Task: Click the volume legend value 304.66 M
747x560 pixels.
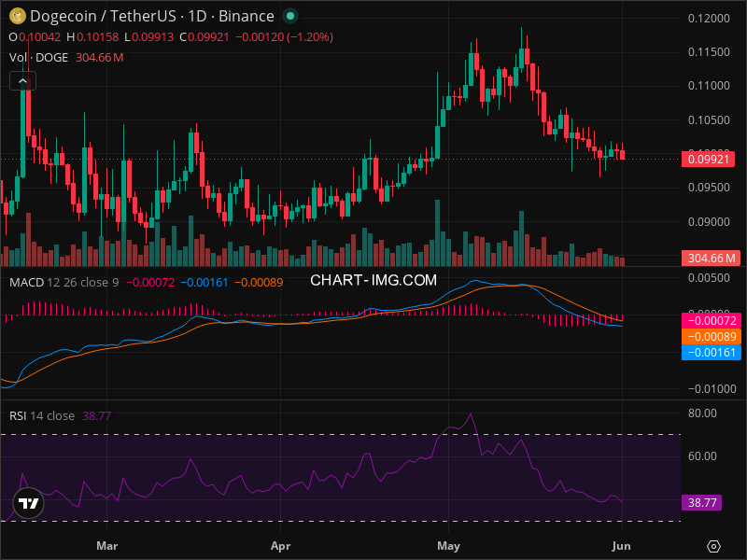Action: pyautogui.click(x=100, y=58)
